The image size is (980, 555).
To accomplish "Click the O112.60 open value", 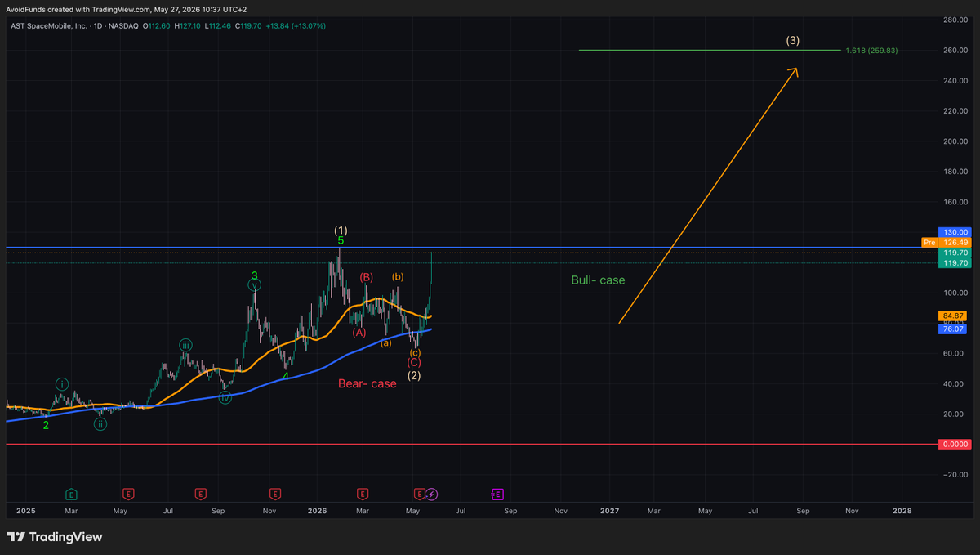I will (x=158, y=26).
